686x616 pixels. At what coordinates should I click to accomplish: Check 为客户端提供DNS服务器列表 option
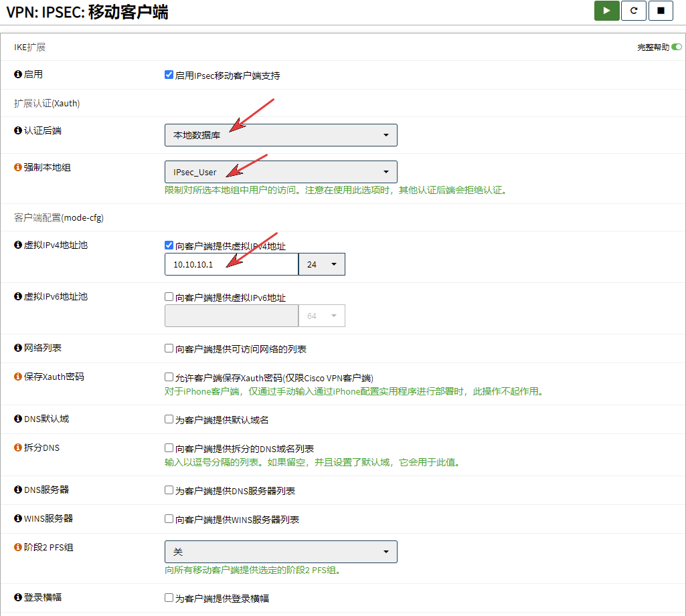[x=169, y=490]
